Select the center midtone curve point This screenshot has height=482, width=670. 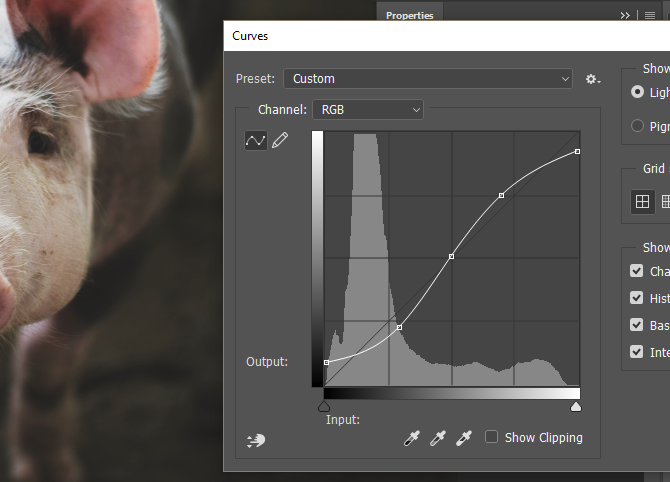[x=452, y=256]
